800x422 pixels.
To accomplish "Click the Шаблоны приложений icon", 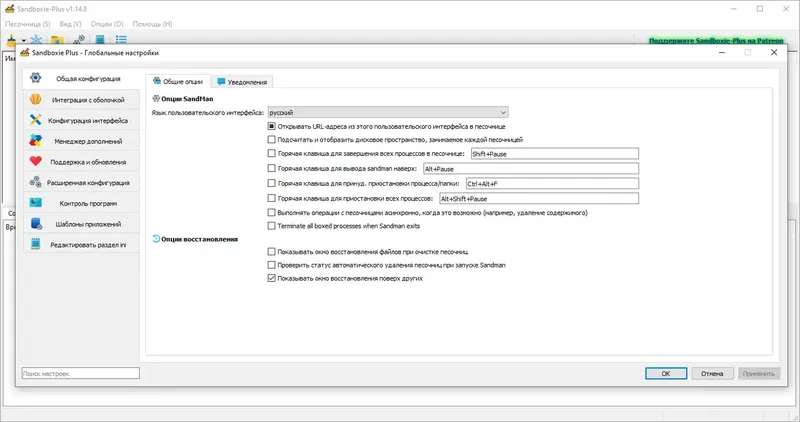I will [36, 224].
